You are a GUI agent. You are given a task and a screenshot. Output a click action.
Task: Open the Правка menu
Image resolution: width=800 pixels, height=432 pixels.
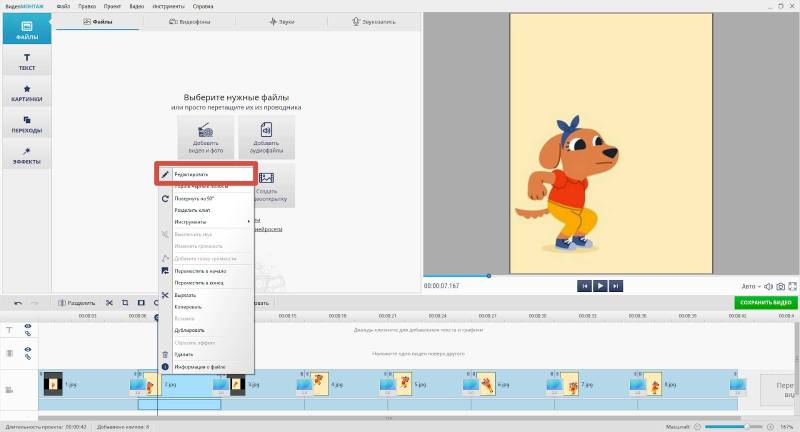87,7
